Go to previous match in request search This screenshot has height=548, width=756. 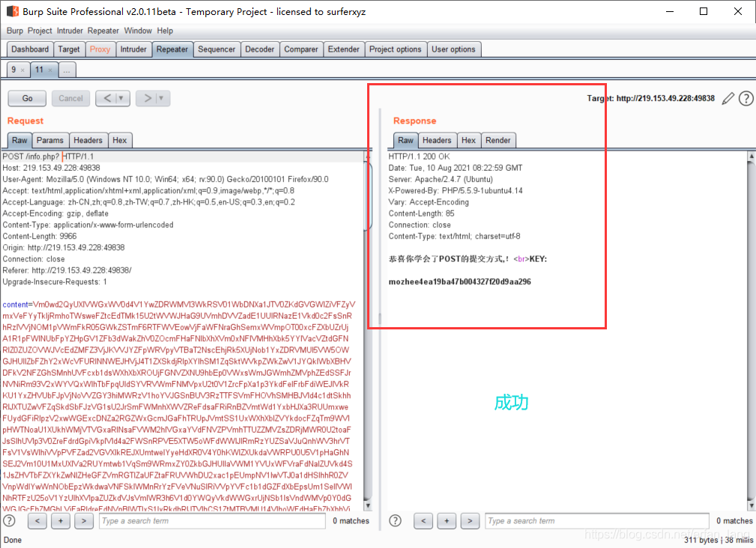(37, 520)
